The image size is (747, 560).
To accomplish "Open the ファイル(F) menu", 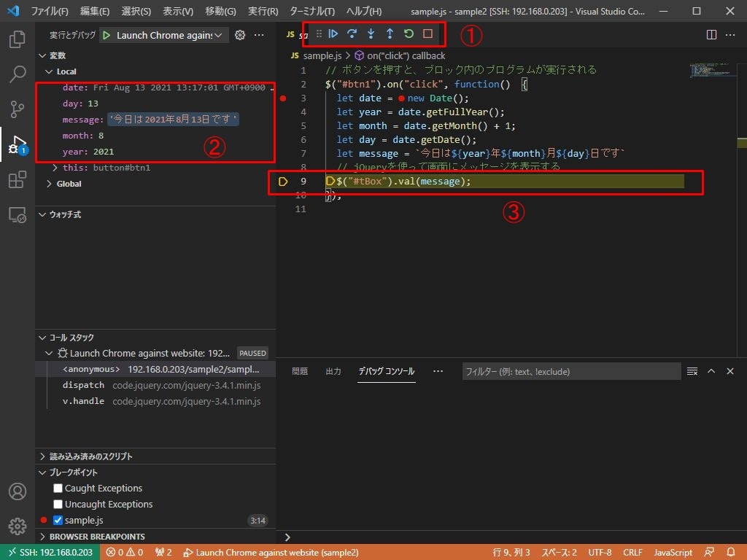I will pos(50,11).
